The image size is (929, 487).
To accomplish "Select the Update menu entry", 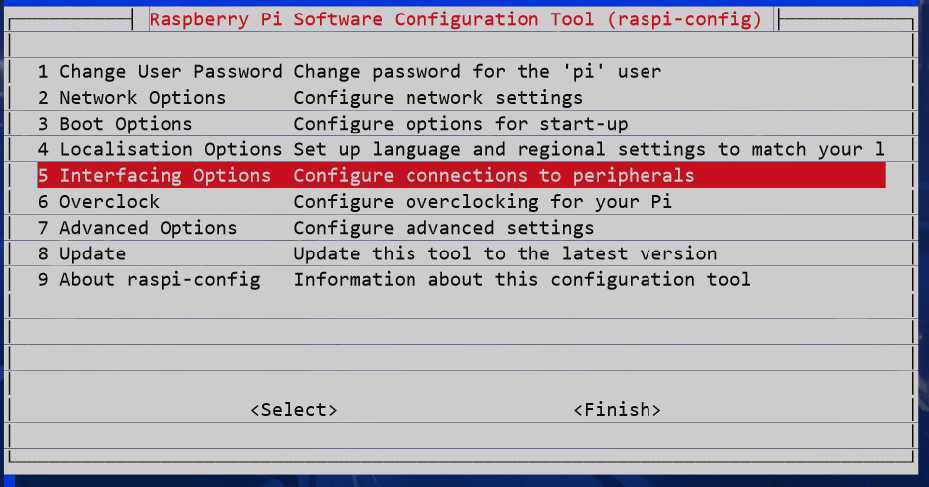I will click(82, 254).
